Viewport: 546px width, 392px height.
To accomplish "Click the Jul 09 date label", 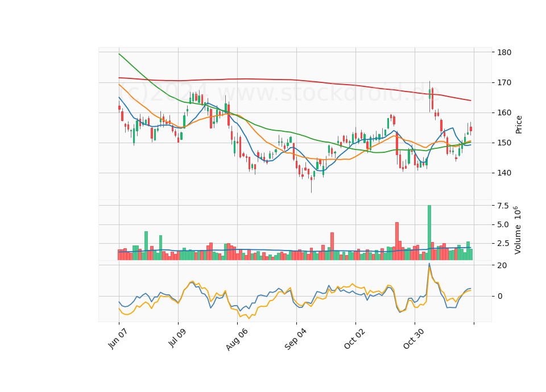I will pyautogui.click(x=177, y=338).
